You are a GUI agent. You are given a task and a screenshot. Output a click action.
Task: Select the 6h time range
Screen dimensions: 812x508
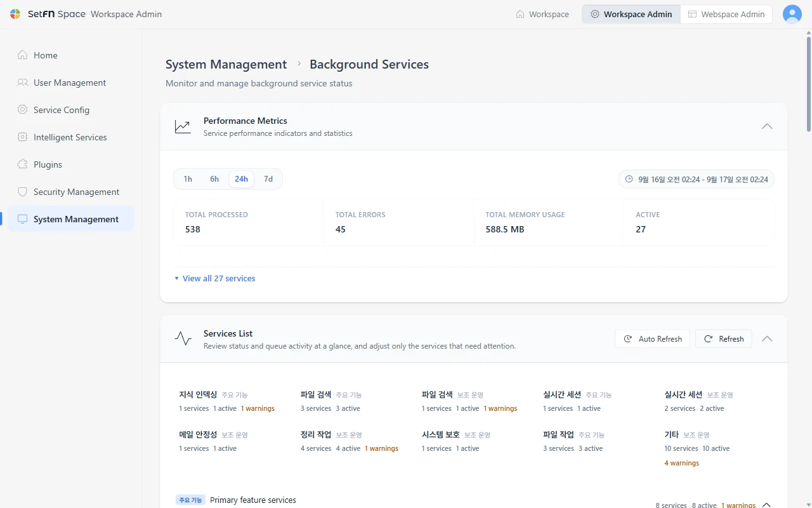[x=214, y=179]
